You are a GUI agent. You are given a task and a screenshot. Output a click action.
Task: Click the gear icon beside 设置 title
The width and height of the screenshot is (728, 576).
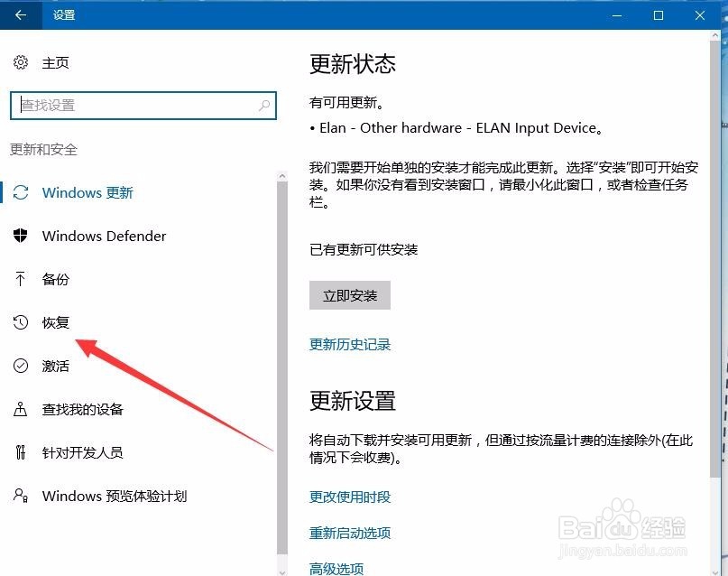coord(21,62)
